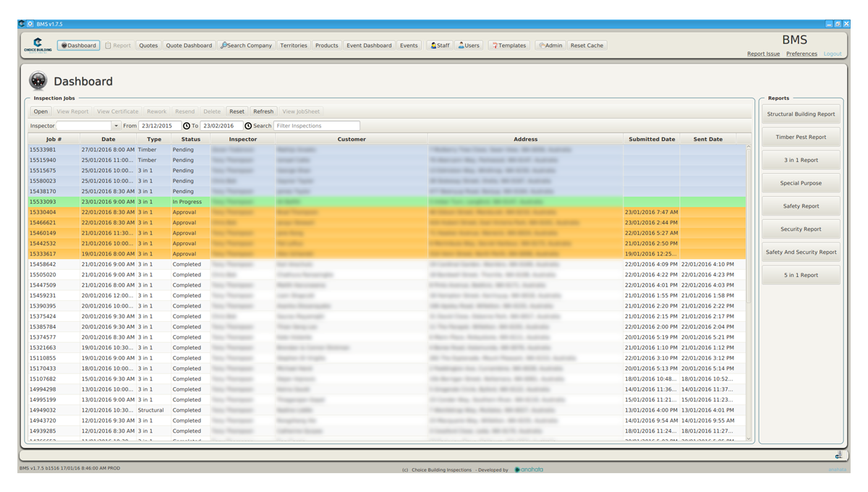This screenshot has height=492, width=868.
Task: Sort by the Inspector column header
Action: (x=243, y=139)
